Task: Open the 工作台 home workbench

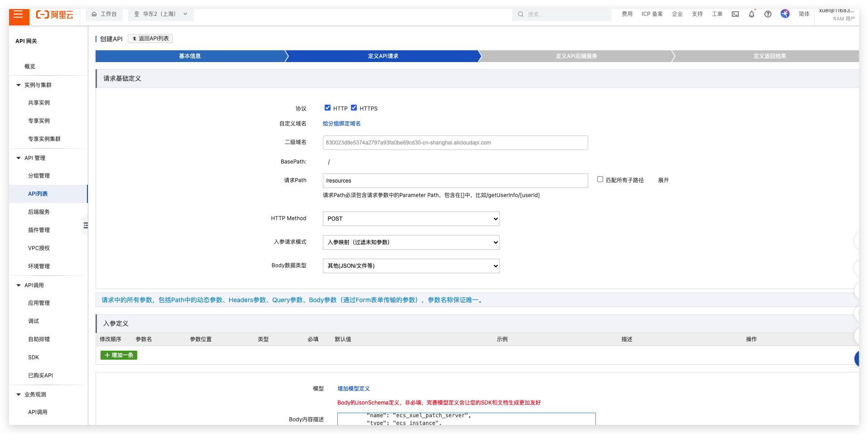Action: point(104,14)
